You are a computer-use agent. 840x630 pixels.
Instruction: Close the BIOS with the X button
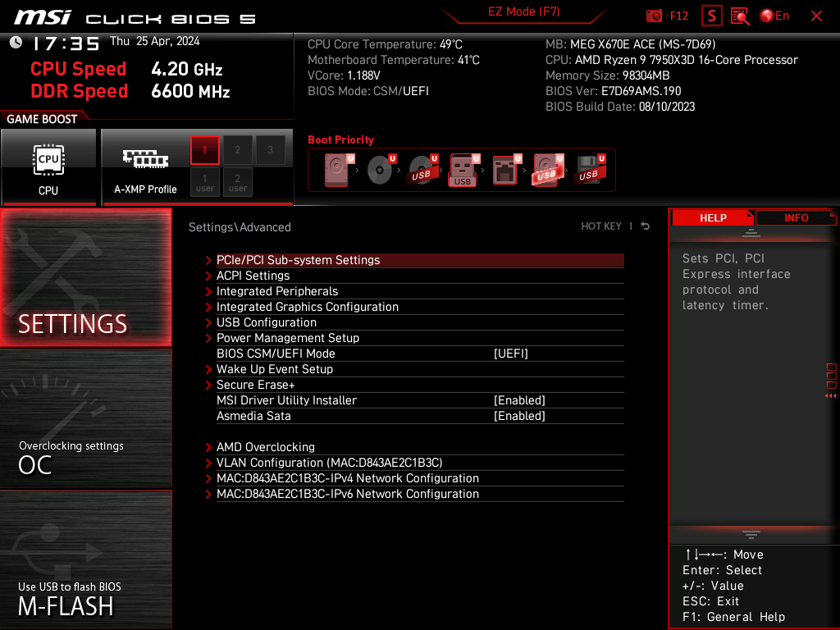coord(816,16)
